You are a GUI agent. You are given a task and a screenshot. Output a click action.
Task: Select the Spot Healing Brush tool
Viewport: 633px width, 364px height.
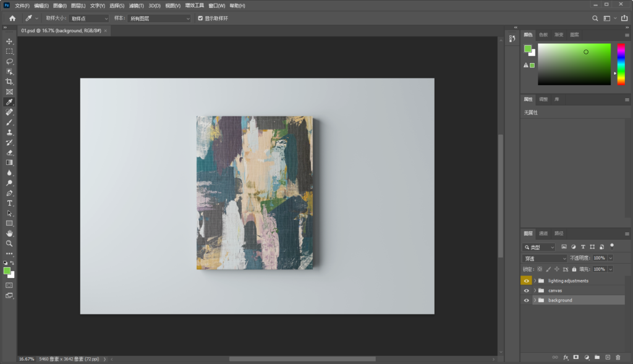[9, 112]
